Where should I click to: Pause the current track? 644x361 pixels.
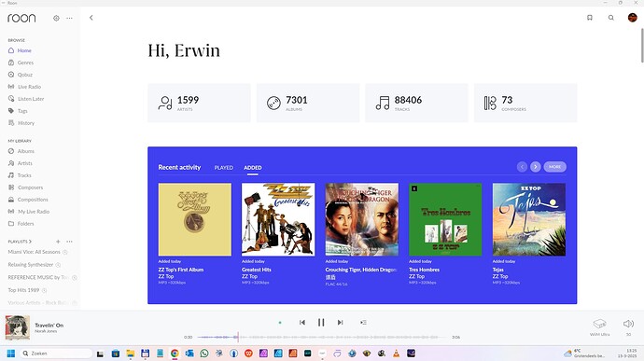321,323
